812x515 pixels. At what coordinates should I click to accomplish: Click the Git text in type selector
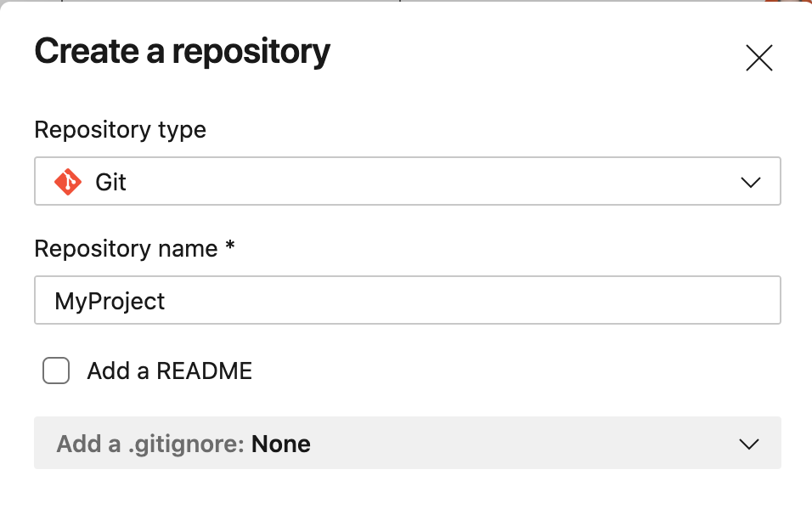click(x=110, y=182)
